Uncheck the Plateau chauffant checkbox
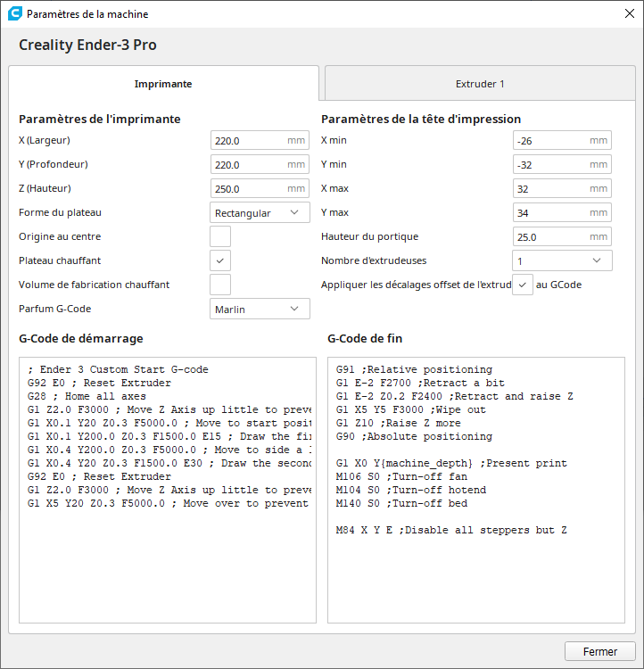 click(x=220, y=260)
